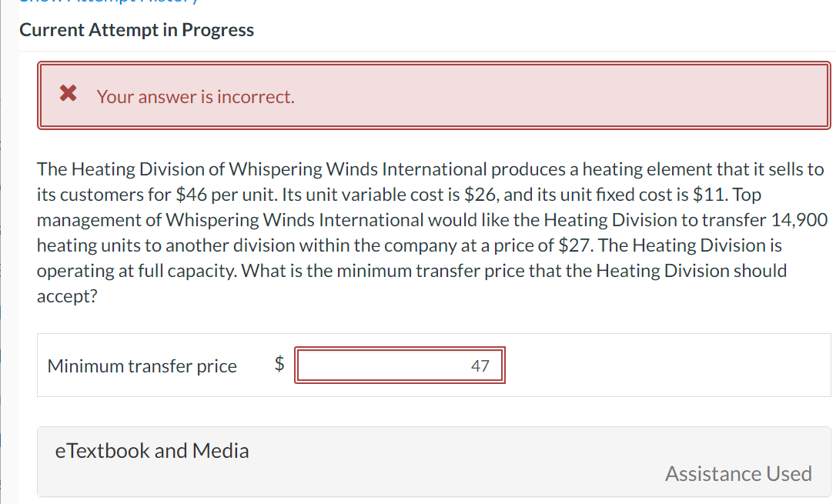836x504 pixels.
Task: Expand the eTextbook and Media section
Action: click(152, 450)
